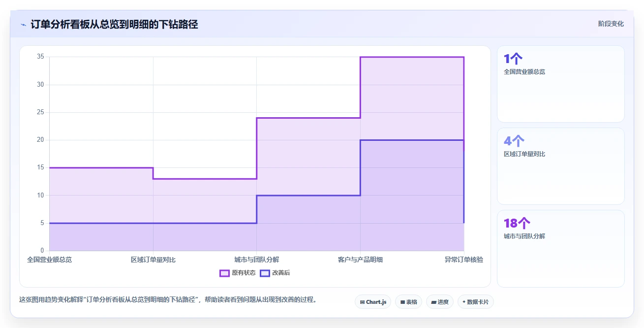The height and width of the screenshot is (328, 644).
Task: Click the 客户与产品明细 x-axis label
Action: coord(360,260)
